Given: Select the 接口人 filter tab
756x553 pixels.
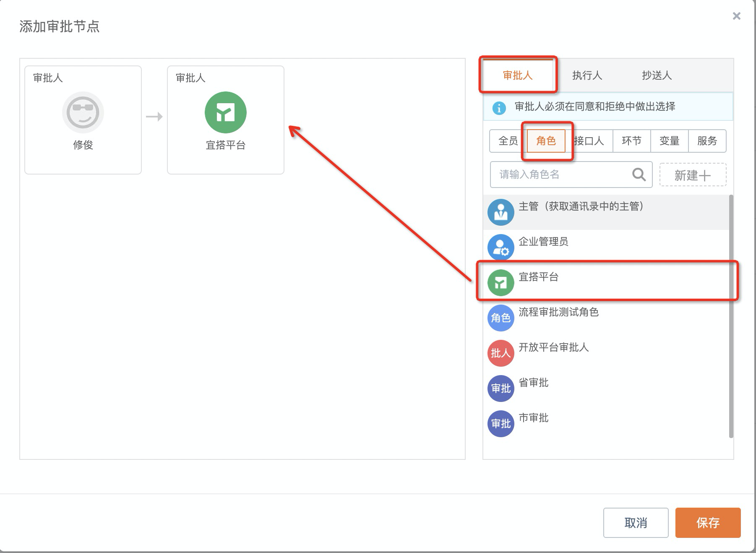Looking at the screenshot, I should 589,141.
